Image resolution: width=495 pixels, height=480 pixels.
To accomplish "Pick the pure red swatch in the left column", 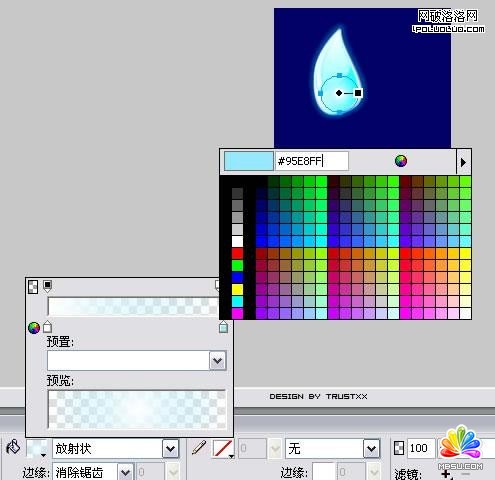I will coord(237,253).
